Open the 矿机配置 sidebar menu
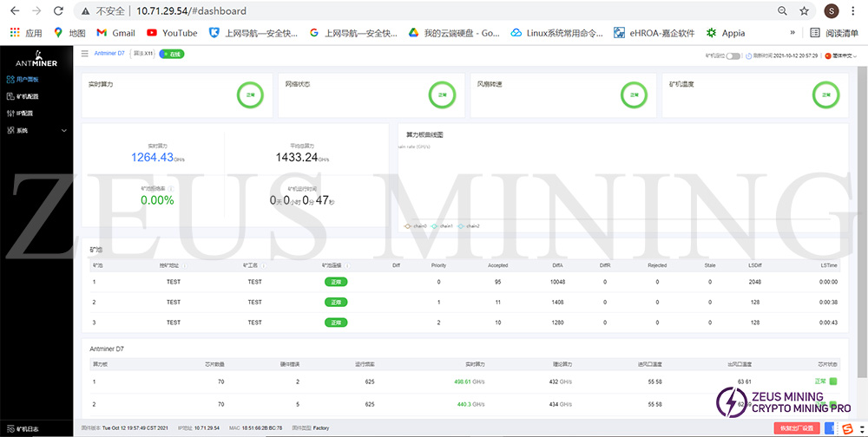The height and width of the screenshot is (437, 868). click(x=26, y=96)
